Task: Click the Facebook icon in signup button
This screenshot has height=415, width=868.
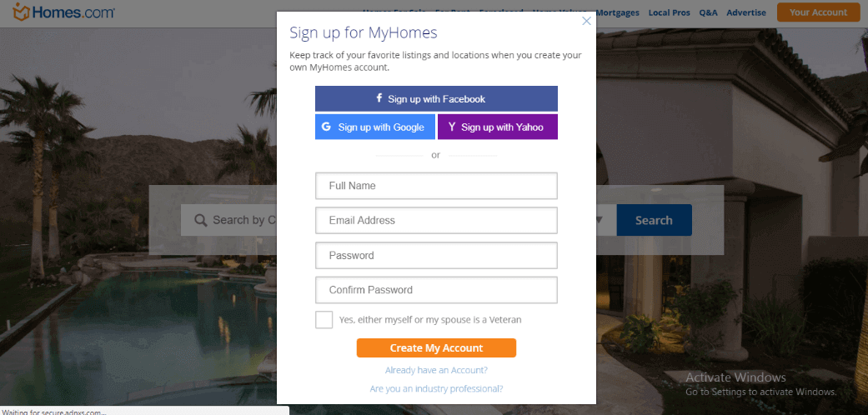Action: pyautogui.click(x=379, y=98)
